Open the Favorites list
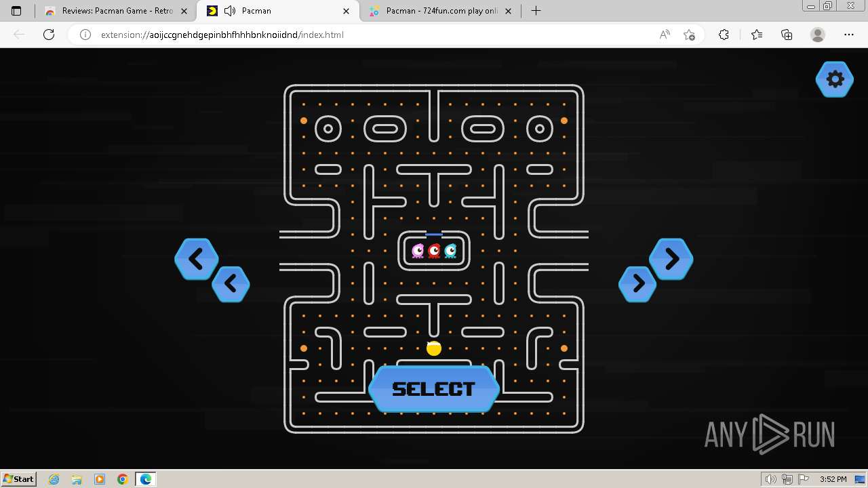The height and width of the screenshot is (488, 868). [757, 35]
